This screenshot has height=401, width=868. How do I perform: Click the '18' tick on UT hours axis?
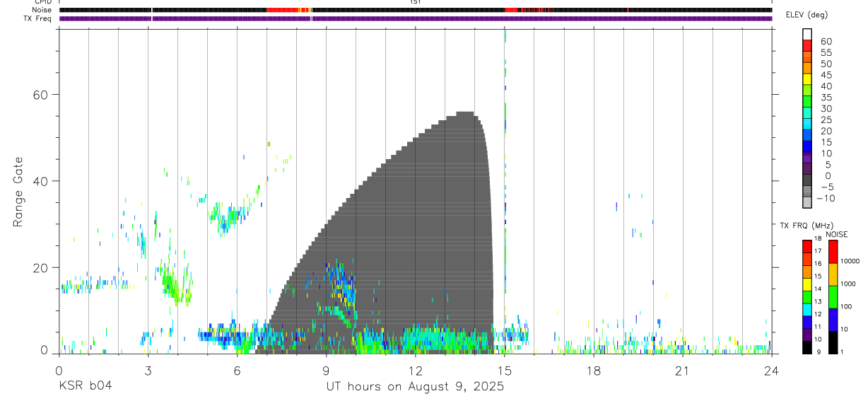click(x=594, y=370)
